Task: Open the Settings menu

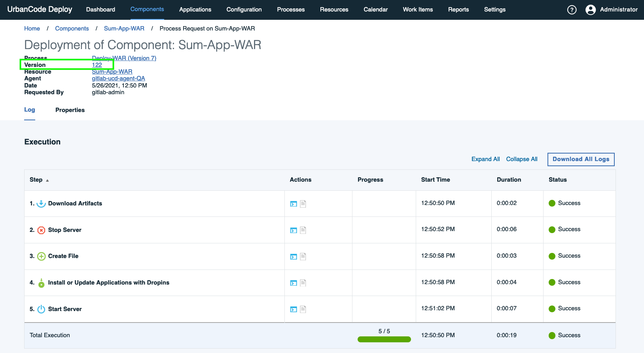Action: (x=495, y=9)
